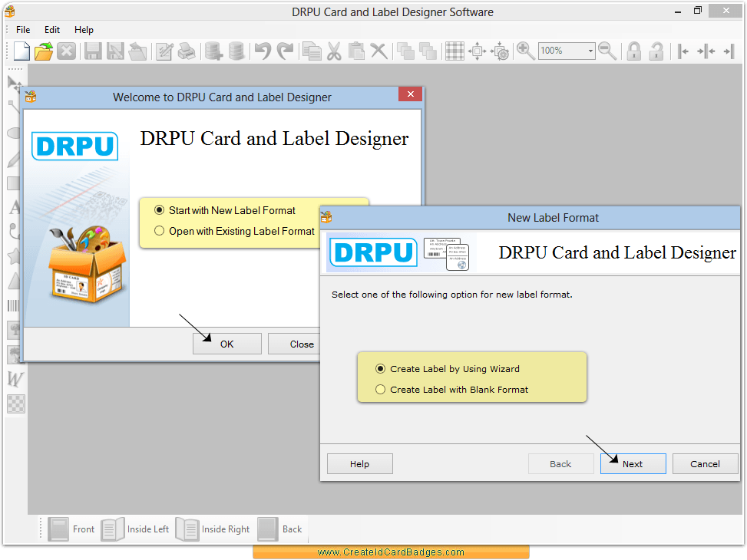Image resolution: width=747 pixels, height=560 pixels.
Task: Select the watermark W tool in sidebar
Action: point(15,379)
